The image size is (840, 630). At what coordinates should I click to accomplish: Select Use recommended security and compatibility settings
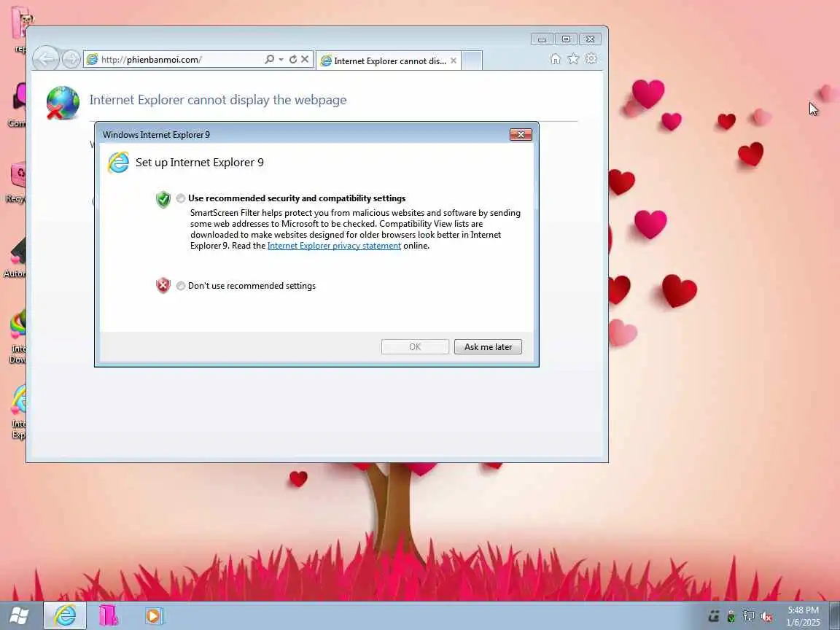pos(181,198)
